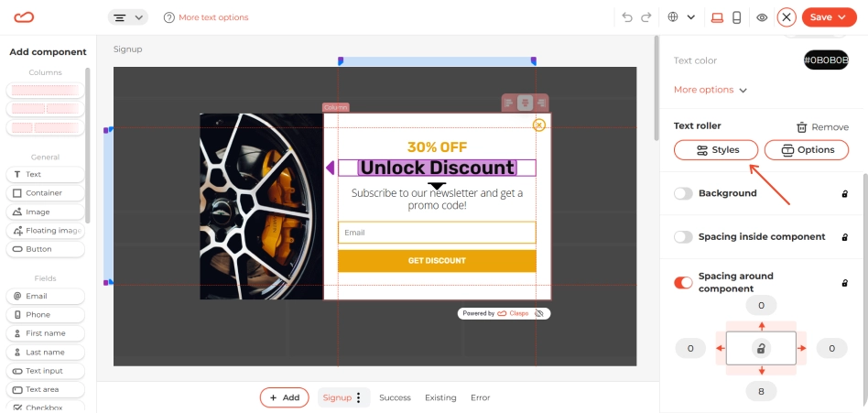Click the Signup tab three-dot menu

tap(359, 397)
